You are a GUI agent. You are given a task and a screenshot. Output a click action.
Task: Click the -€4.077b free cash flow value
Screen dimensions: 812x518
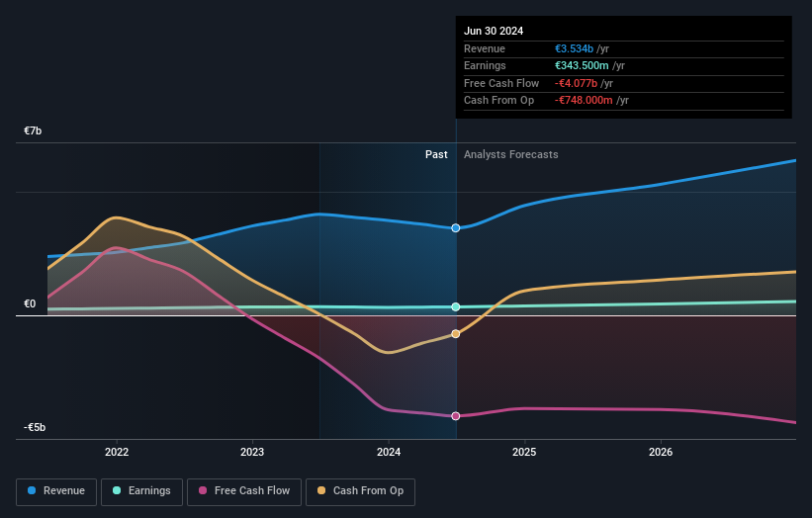(x=576, y=83)
